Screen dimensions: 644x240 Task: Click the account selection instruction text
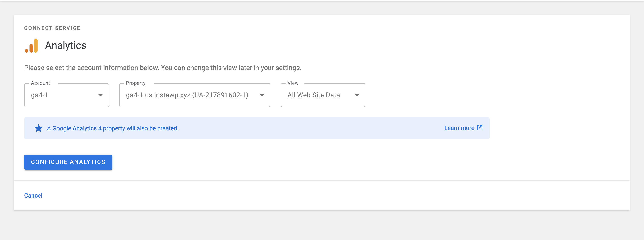click(x=163, y=68)
